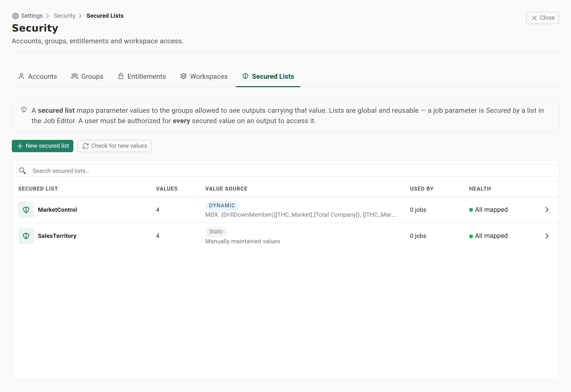Viewport: 571px width, 392px height.
Task: Open the SalesTerritory secured list
Action: pyautogui.click(x=57, y=236)
